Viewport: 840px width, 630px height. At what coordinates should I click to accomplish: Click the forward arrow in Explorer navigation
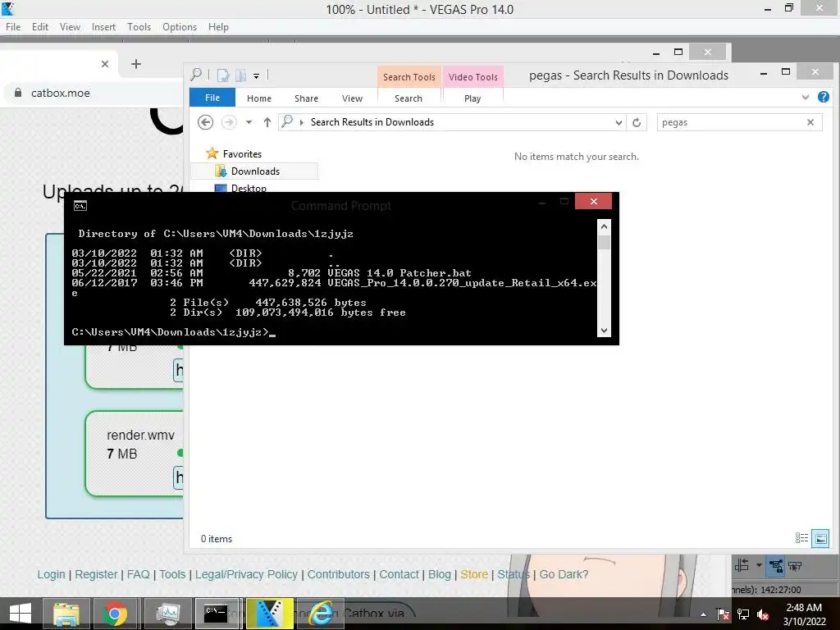[229, 122]
